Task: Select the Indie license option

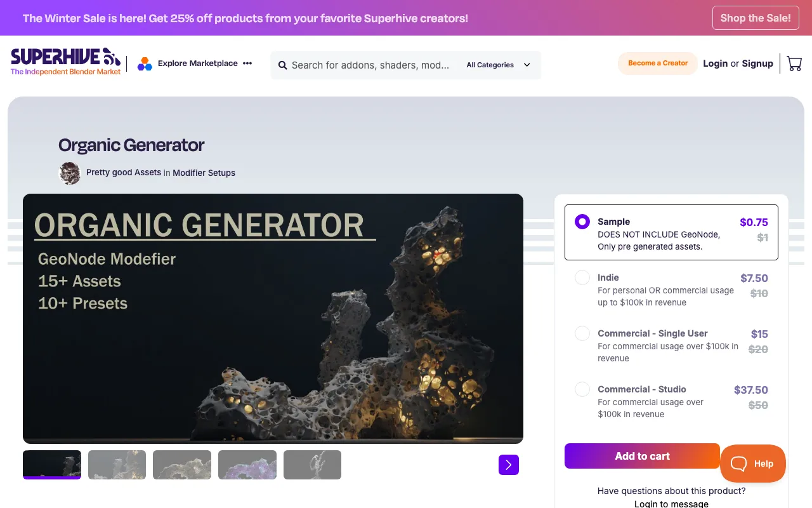Action: [x=582, y=277]
